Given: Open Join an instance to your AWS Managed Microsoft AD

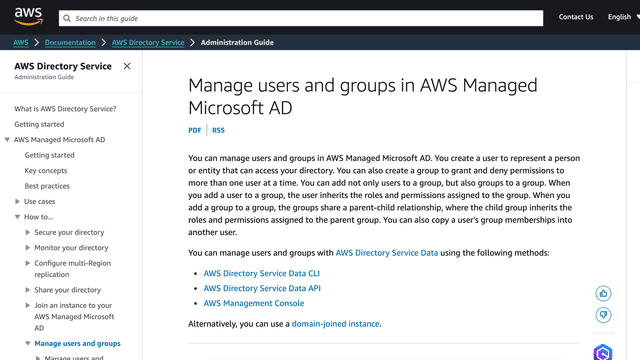Looking at the screenshot, I should [74, 317].
